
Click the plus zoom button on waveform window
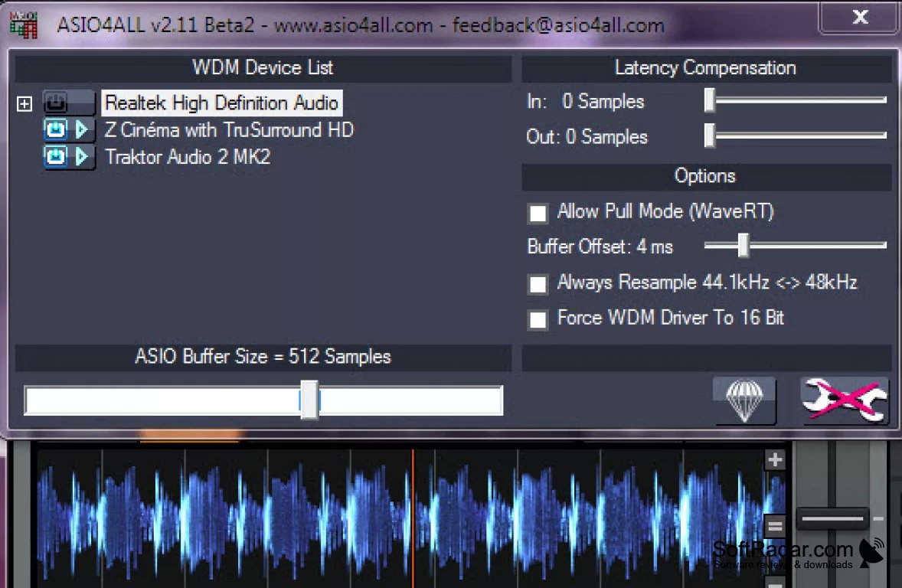pyautogui.click(x=775, y=459)
